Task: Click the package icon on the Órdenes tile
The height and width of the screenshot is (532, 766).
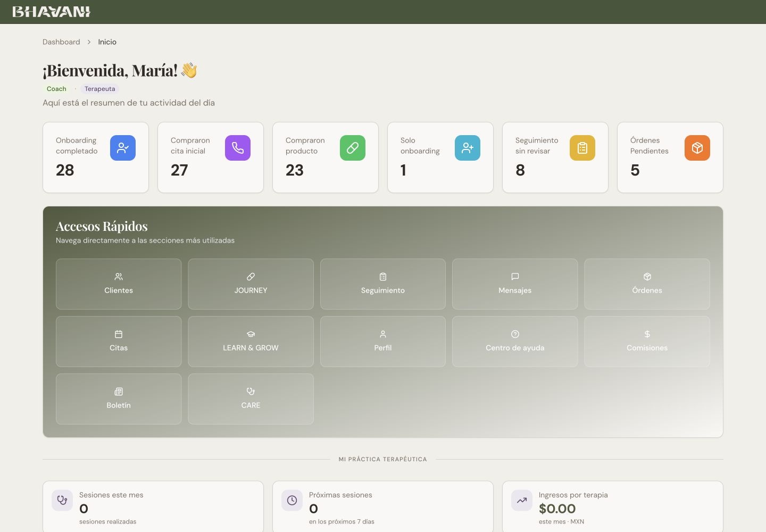Action: [647, 277]
